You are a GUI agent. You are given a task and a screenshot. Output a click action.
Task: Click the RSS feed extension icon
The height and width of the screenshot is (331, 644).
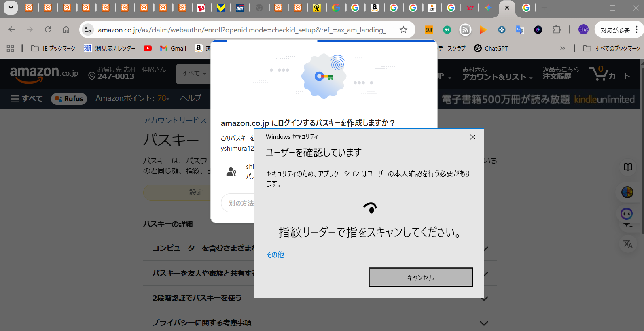[x=465, y=30]
